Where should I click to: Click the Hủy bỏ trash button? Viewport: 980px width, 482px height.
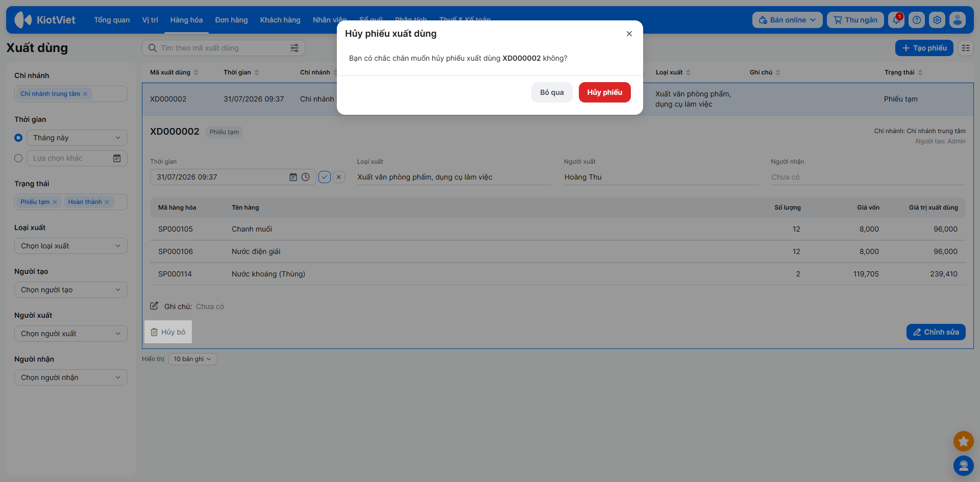point(168,332)
